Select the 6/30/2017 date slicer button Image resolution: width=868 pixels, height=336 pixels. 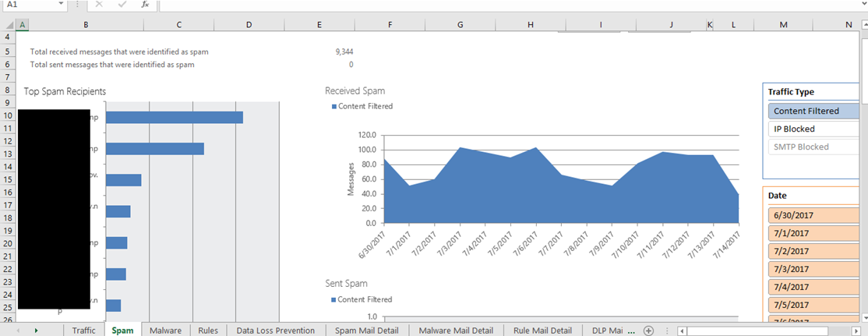(813, 214)
